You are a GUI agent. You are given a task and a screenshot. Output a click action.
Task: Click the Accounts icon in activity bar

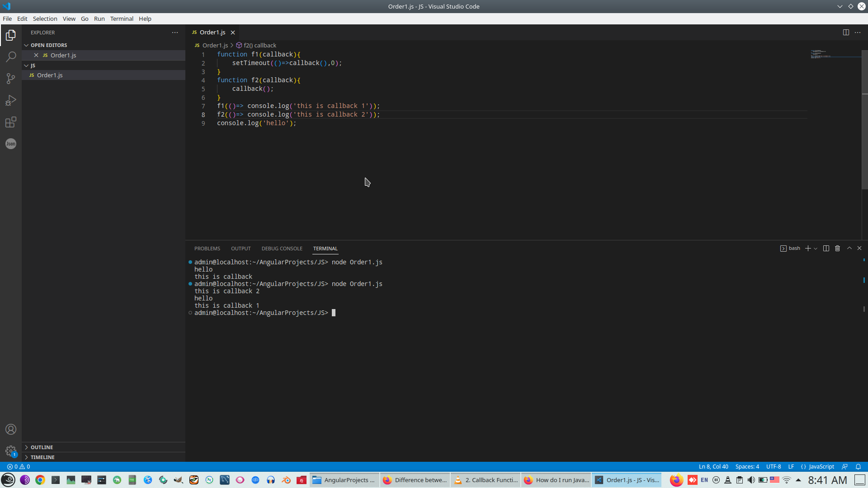pyautogui.click(x=11, y=429)
